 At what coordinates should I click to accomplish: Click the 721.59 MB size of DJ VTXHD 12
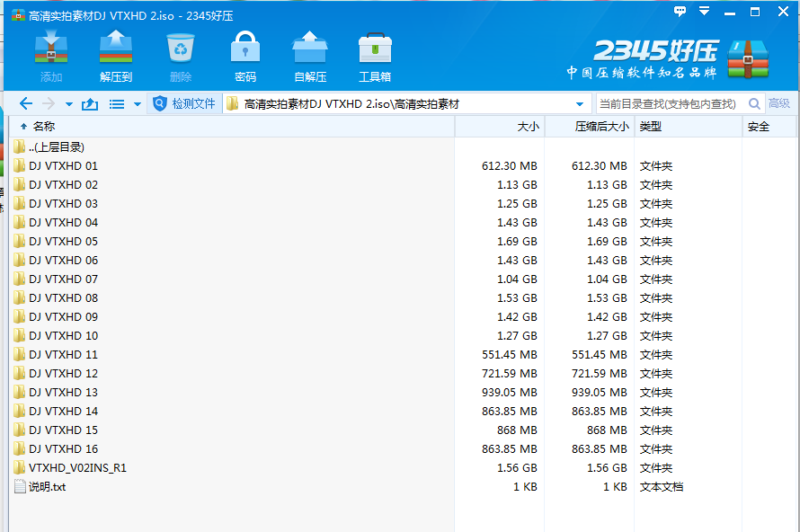tap(509, 373)
